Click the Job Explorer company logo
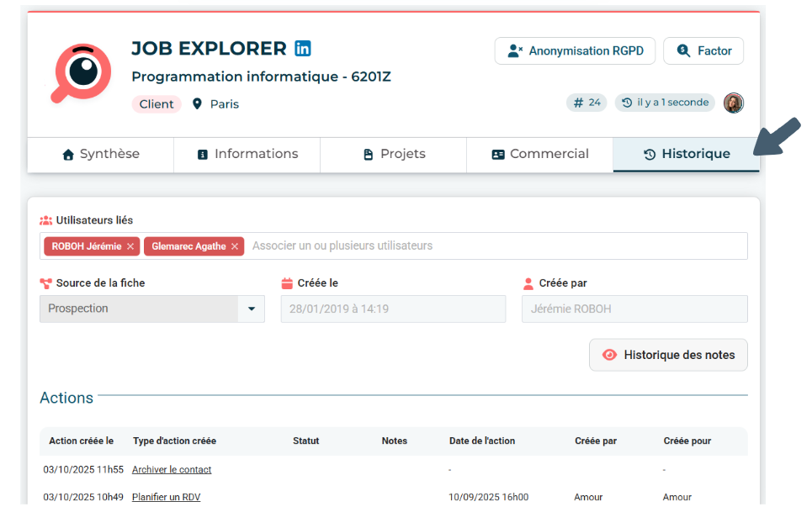Screen dimensions: 812x528 [x=81, y=73]
